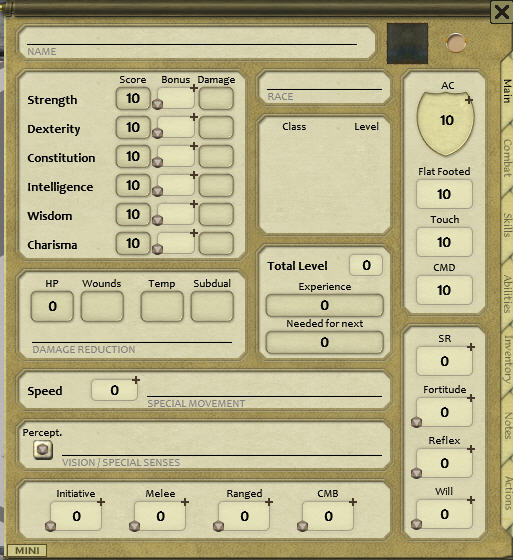
Task: Select the Wounds input box
Action: click(x=102, y=306)
